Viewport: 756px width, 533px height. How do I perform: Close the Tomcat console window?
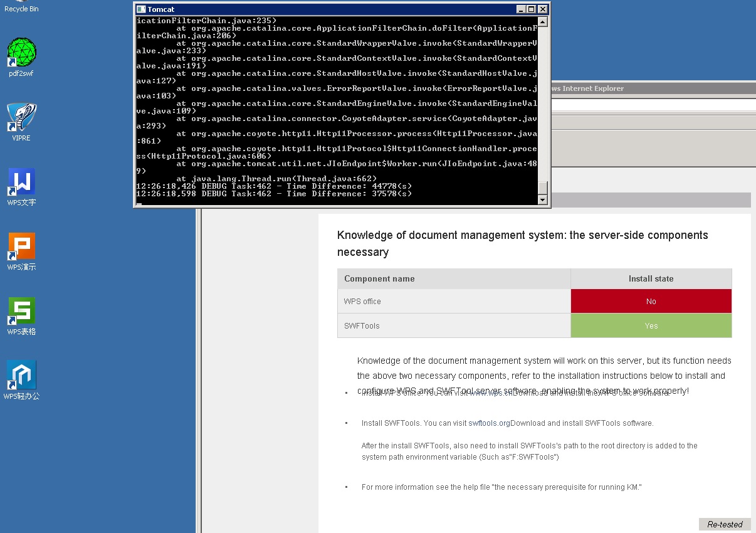(x=543, y=9)
